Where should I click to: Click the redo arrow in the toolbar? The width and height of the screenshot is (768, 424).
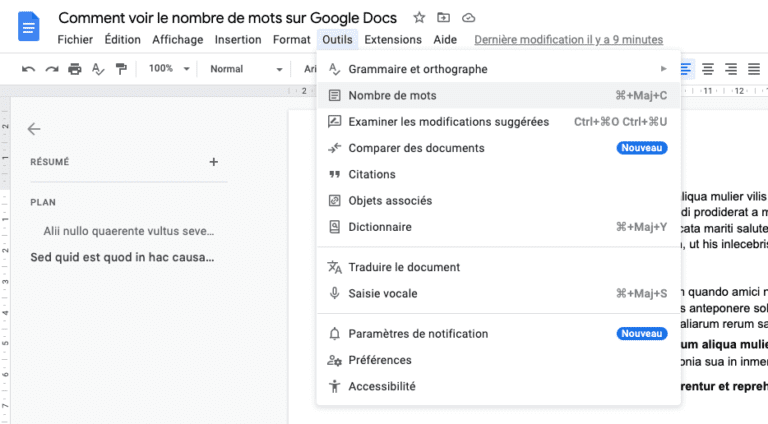(51, 69)
